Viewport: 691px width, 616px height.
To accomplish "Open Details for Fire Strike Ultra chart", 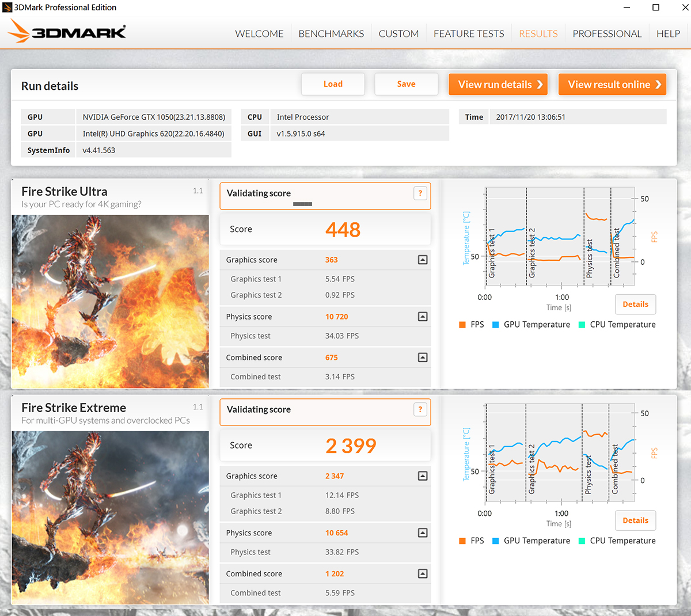I will [635, 305].
